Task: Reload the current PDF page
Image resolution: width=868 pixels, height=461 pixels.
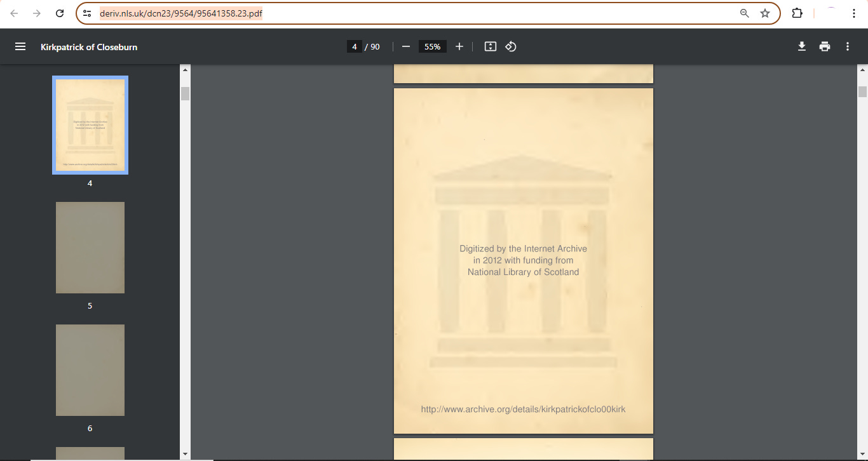Action: coord(60,13)
